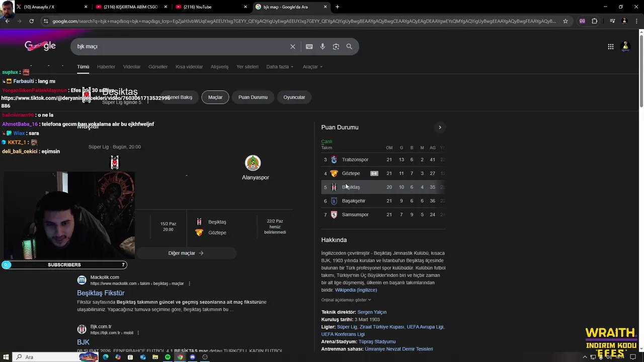Go to the Google logo homepage

click(40, 46)
